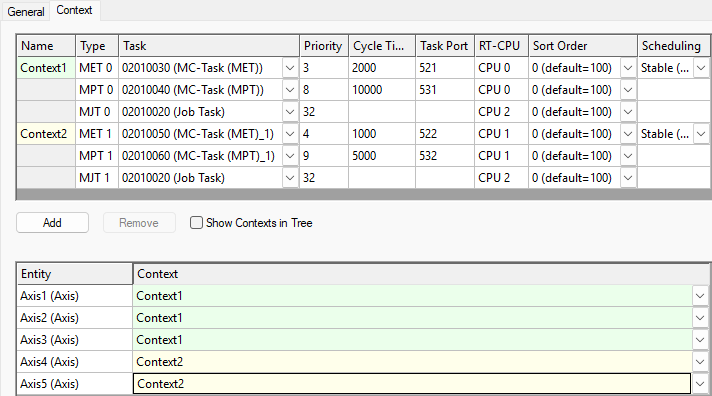Open Scheduling dropdown for Context1 row
The width and height of the screenshot is (712, 396).
tap(702, 68)
